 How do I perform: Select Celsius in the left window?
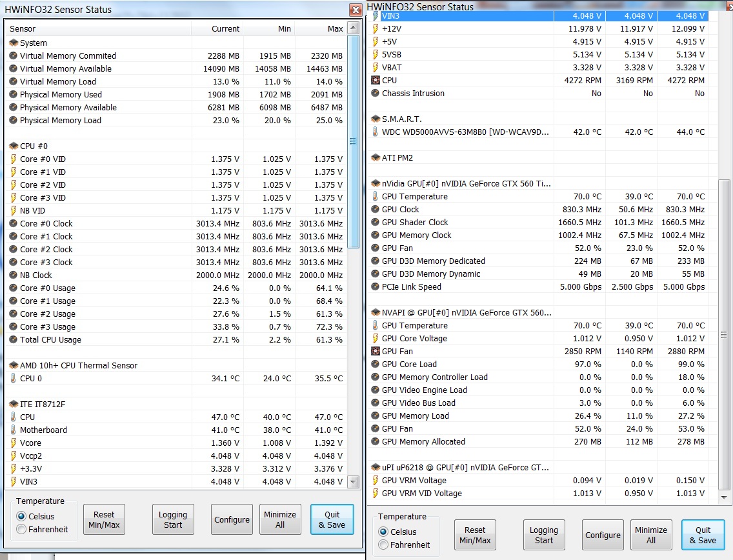coord(21,517)
